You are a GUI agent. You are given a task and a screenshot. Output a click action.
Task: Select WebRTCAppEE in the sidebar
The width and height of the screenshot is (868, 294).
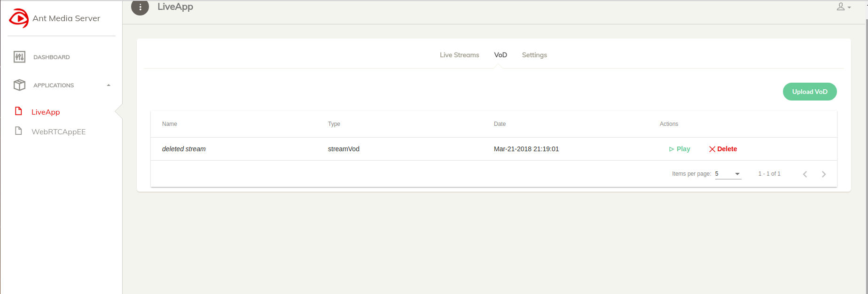click(59, 132)
